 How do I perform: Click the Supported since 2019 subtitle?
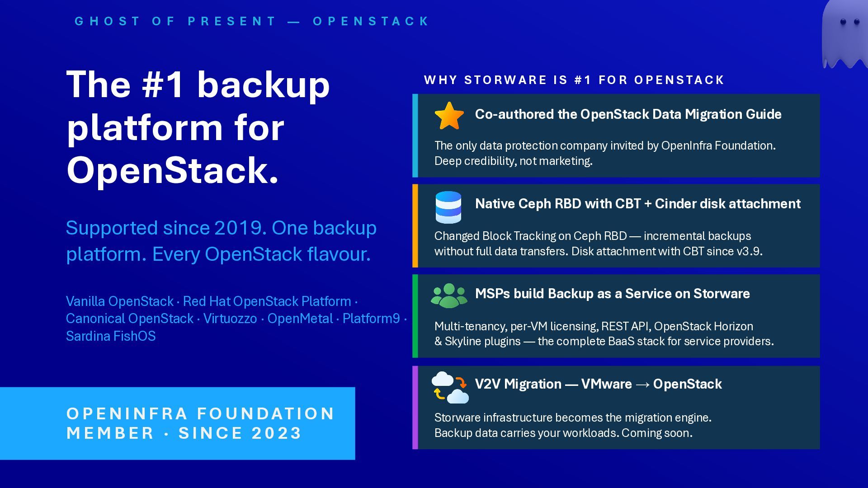tap(221, 241)
